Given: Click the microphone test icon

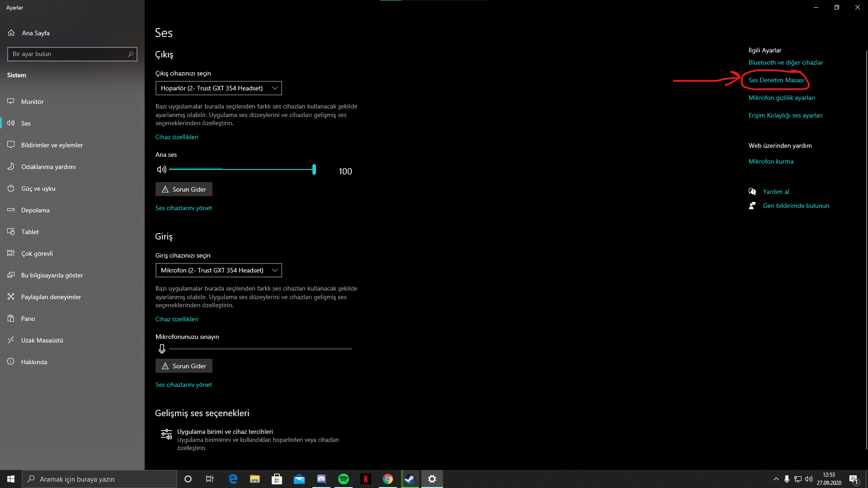Looking at the screenshot, I should [x=162, y=349].
